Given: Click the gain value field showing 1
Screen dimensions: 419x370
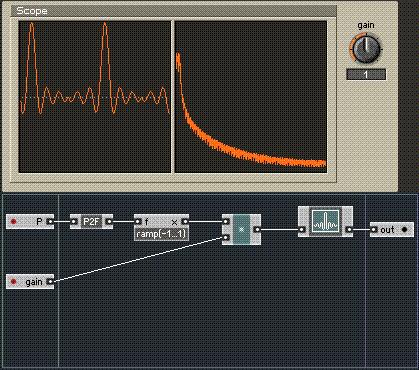Looking at the screenshot, I should (366, 74).
